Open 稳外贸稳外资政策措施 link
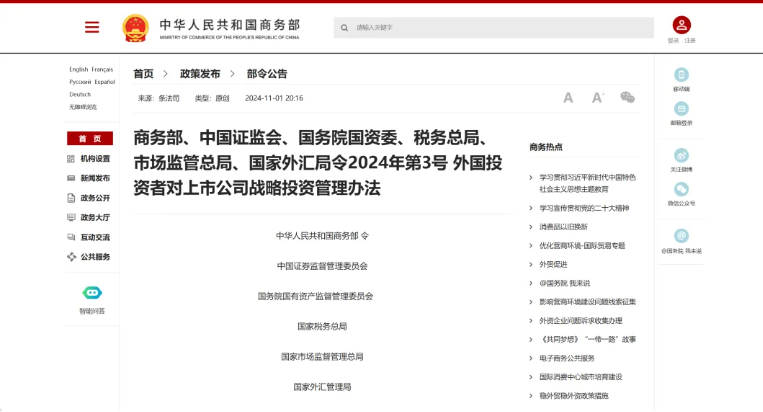The width and height of the screenshot is (763, 412). tap(574, 396)
